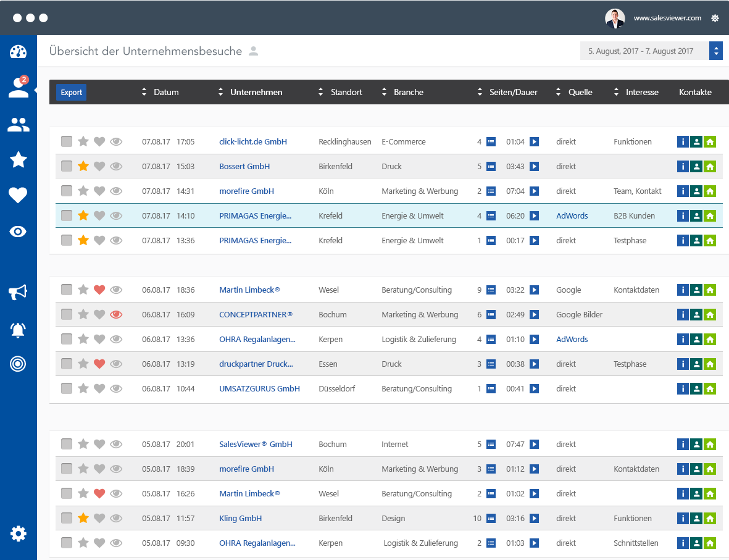Screen dimensions: 729x560
Task: Click the Export button
Action: tap(72, 93)
